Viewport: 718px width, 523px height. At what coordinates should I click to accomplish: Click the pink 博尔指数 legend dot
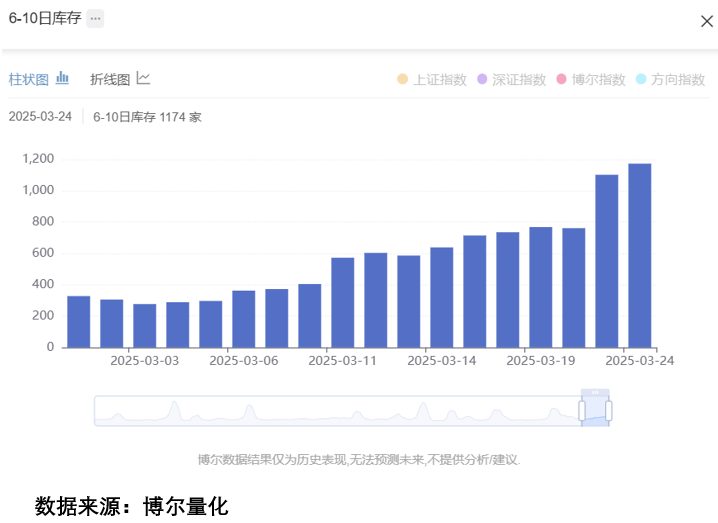tap(561, 79)
